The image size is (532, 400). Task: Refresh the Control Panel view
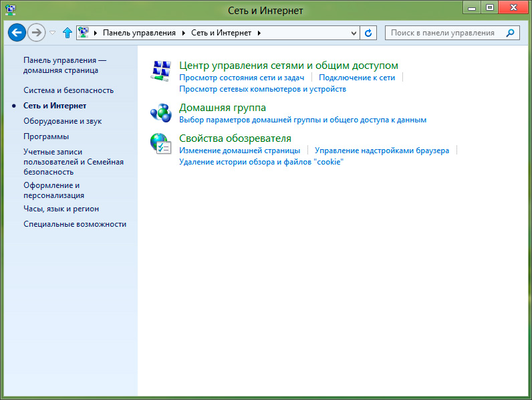(x=368, y=33)
